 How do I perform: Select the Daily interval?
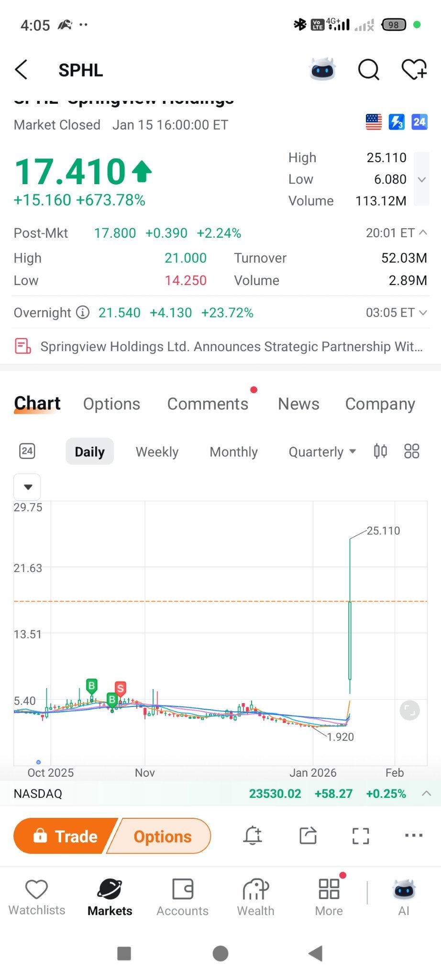pos(89,451)
